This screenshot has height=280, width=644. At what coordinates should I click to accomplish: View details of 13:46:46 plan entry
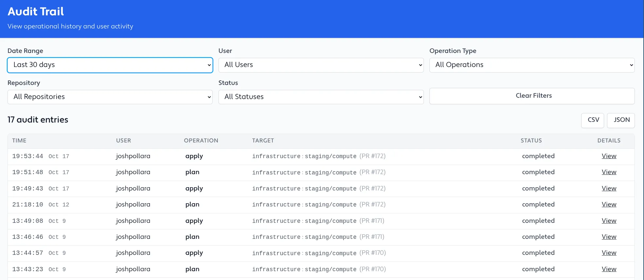(609, 237)
